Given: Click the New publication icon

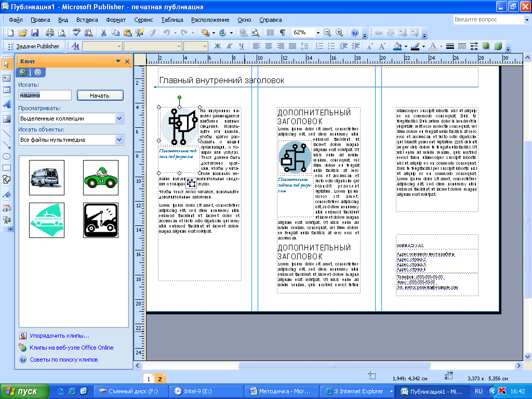Looking at the screenshot, I should tap(11, 33).
